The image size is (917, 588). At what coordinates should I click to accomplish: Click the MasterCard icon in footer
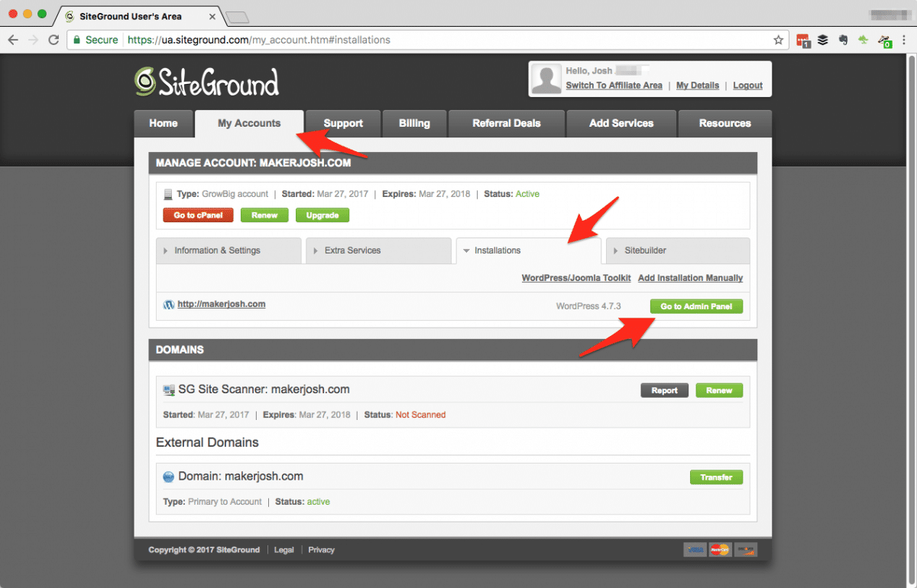click(720, 550)
